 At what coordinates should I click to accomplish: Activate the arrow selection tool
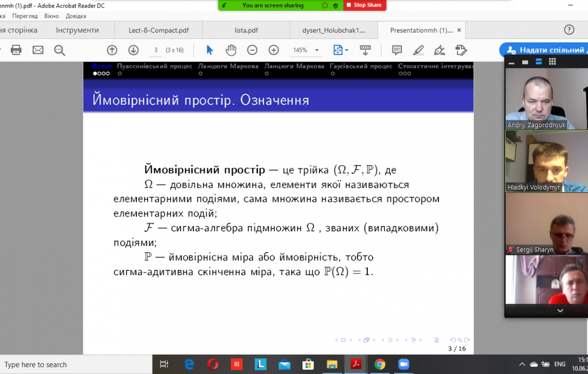210,50
